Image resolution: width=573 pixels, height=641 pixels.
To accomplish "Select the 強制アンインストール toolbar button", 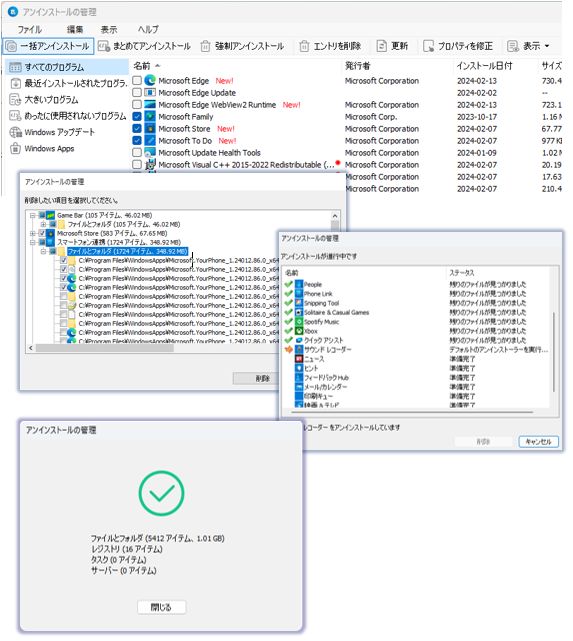I will 242,46.
